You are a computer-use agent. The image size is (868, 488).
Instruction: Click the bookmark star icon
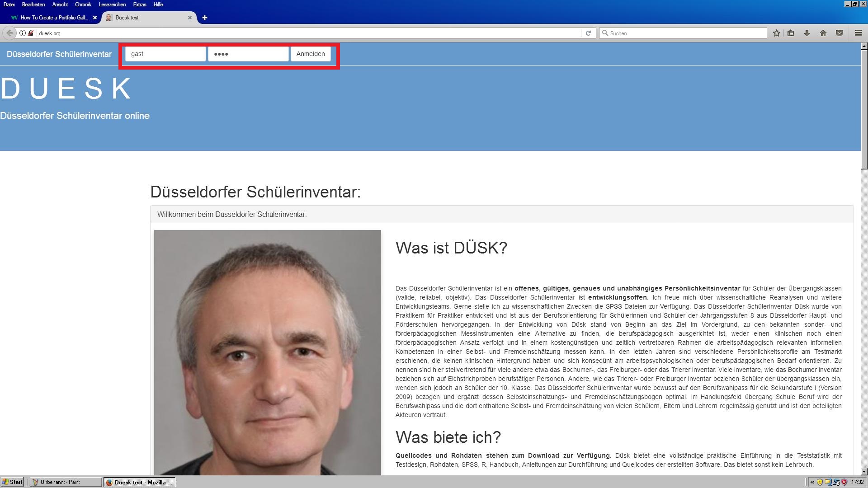tap(776, 33)
